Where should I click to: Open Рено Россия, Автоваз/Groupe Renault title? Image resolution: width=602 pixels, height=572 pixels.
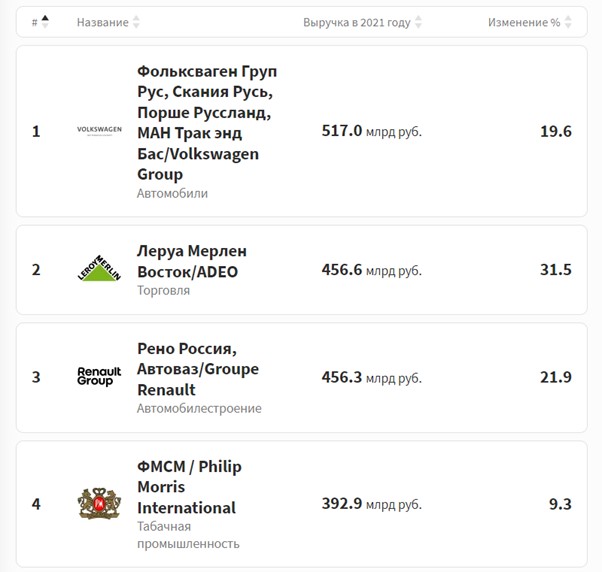pos(197,368)
